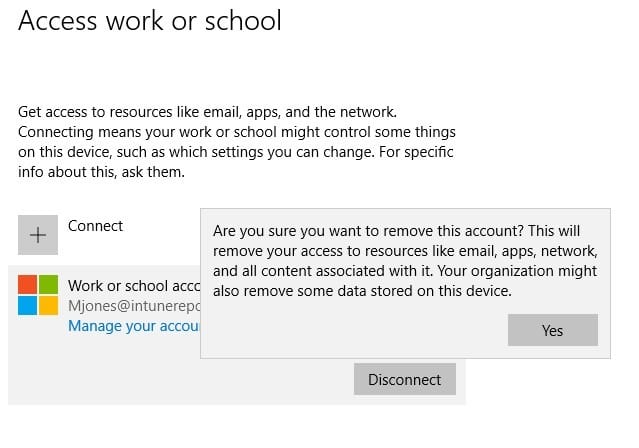This screenshot has height=448, width=639.
Task: Click empty space left of the Yes button
Action: [x=350, y=330]
